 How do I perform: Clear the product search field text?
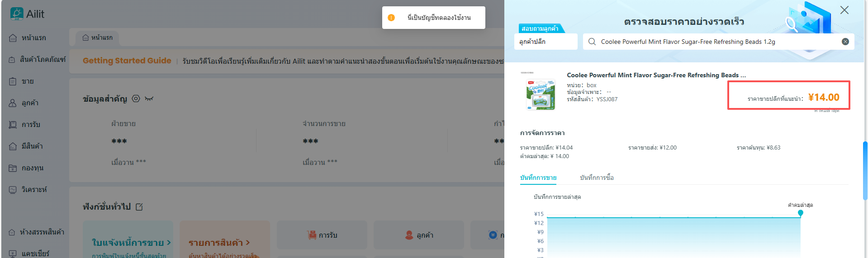coord(845,42)
